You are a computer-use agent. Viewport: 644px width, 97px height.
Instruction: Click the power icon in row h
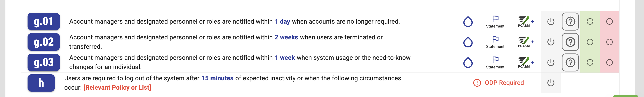pyautogui.click(x=551, y=83)
